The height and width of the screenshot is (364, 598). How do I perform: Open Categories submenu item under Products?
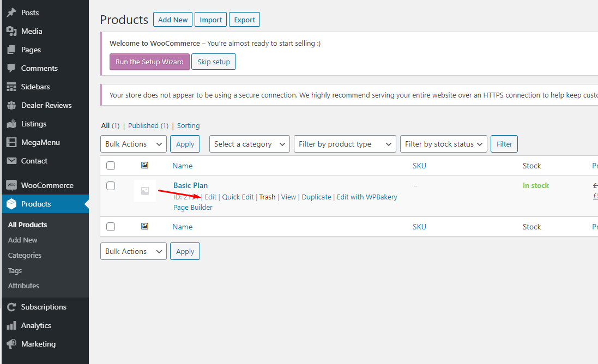click(25, 255)
